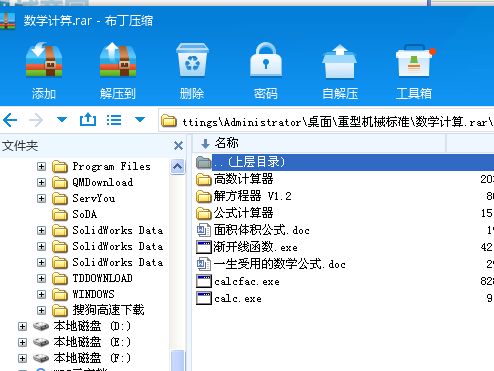Click the address bar path field
Image resolution: width=494 pixels, height=371 pixels.
326,121
